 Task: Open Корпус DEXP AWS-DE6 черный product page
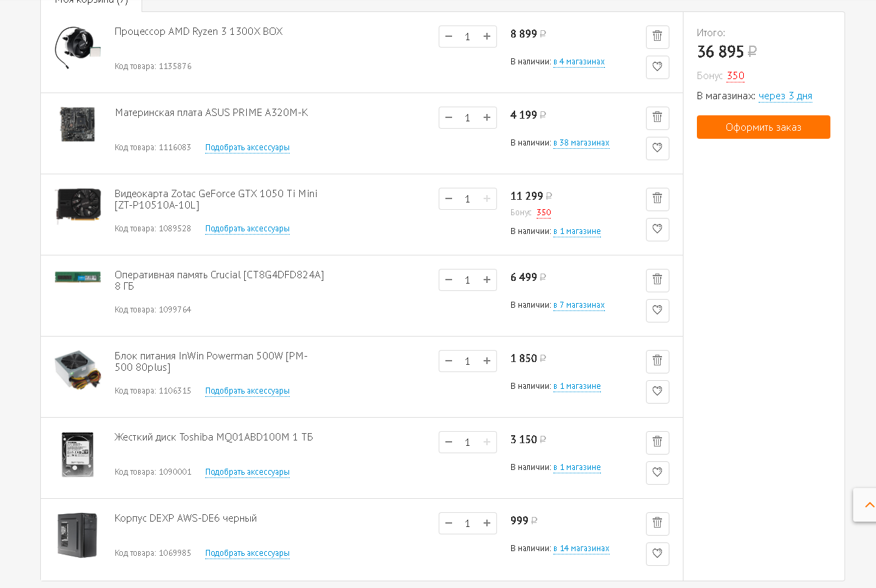[x=186, y=518]
